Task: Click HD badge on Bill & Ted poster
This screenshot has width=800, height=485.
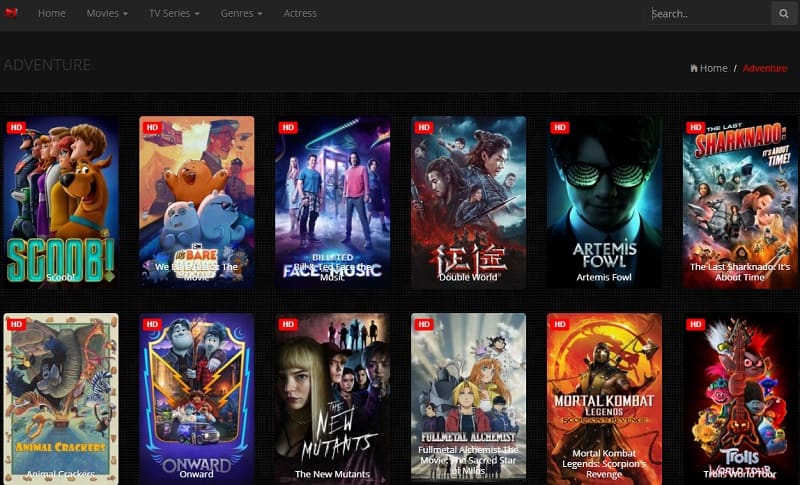Action: click(288, 127)
